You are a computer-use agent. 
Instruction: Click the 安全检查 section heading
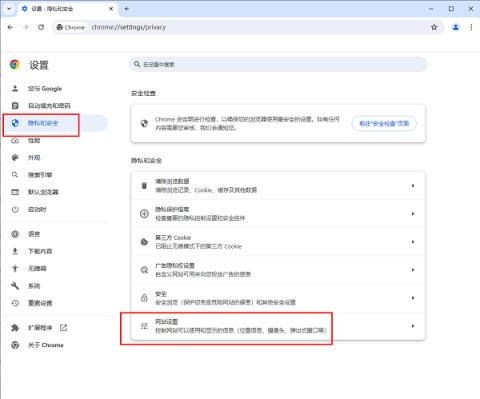tap(143, 93)
